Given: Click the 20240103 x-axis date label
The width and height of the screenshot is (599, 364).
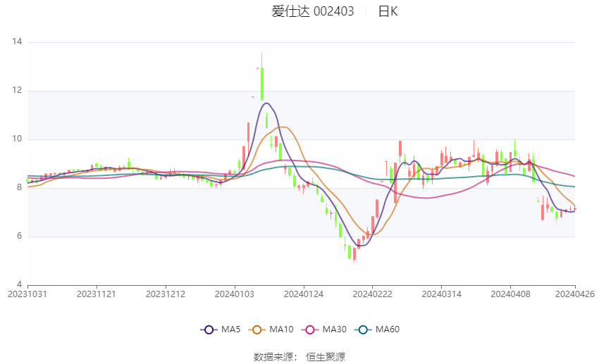Looking at the screenshot, I should pyautogui.click(x=235, y=294).
